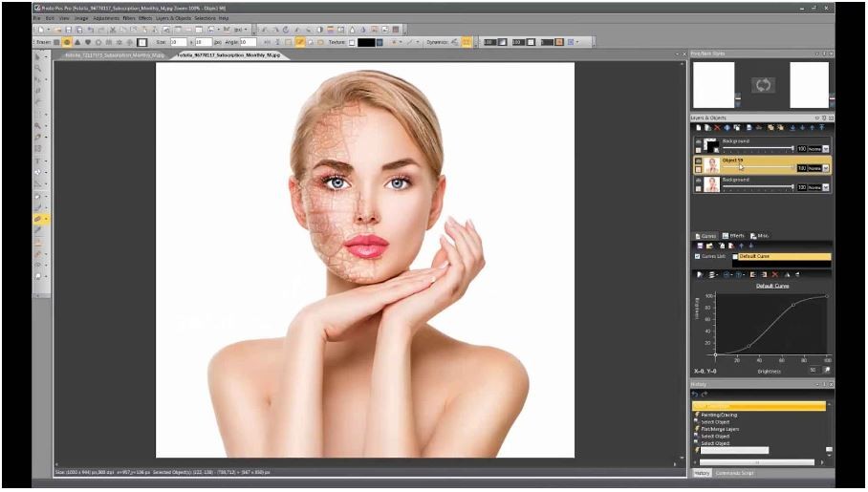Image resolution: width=868 pixels, height=492 pixels.
Task: Open the Adjustments menu
Action: point(106,18)
